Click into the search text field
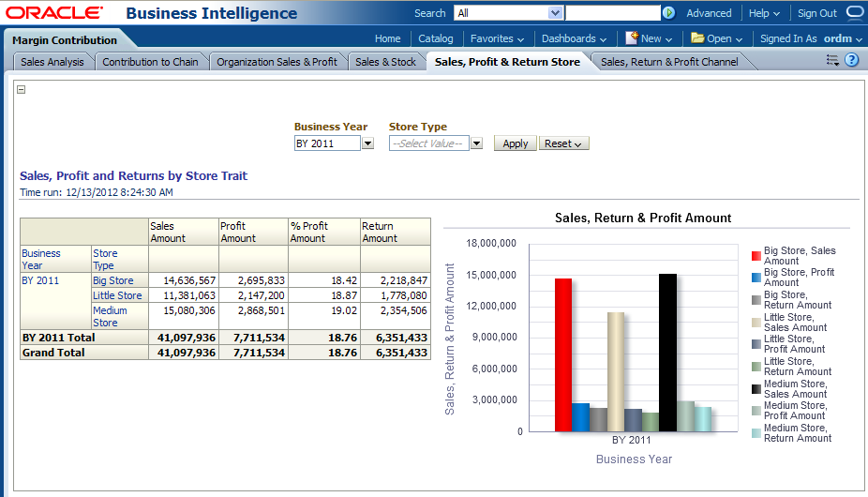Viewport: 868px width, 497px height. [612, 13]
